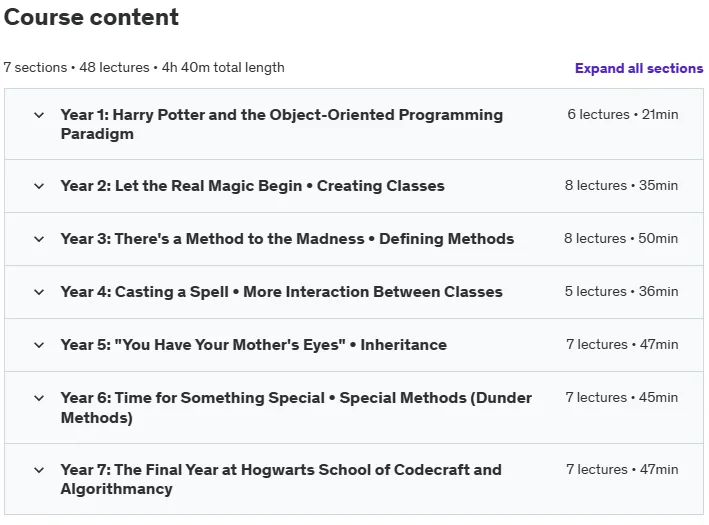The height and width of the screenshot is (525, 709).
Task: Open Year 5: You Have Your Mother's Eyes title
Action: pyautogui.click(x=254, y=345)
